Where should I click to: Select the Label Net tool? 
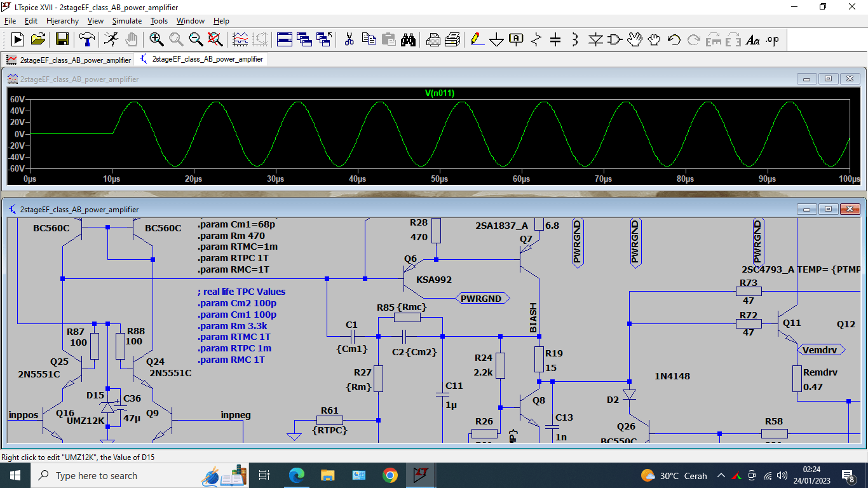click(516, 39)
